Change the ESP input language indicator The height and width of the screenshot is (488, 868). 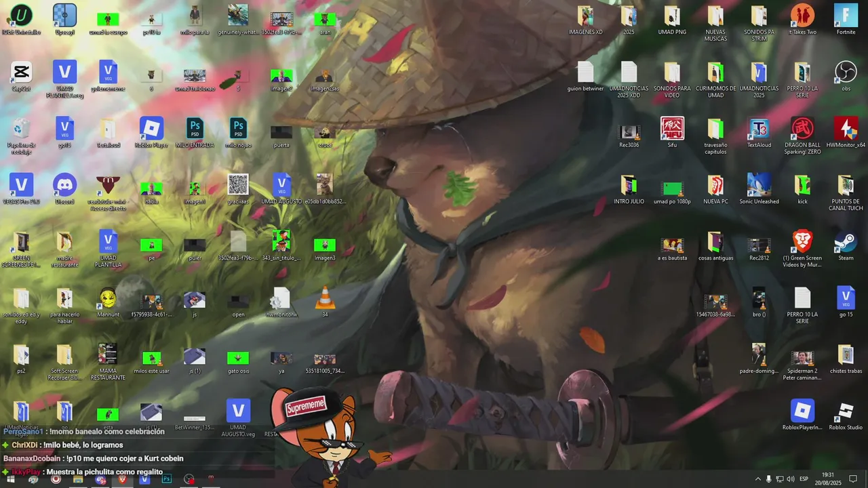click(804, 479)
